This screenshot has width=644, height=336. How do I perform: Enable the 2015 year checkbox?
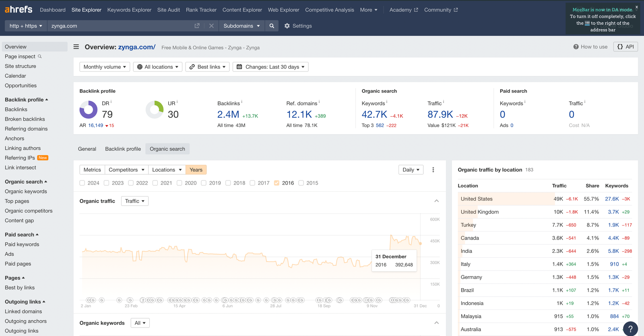pos(301,183)
